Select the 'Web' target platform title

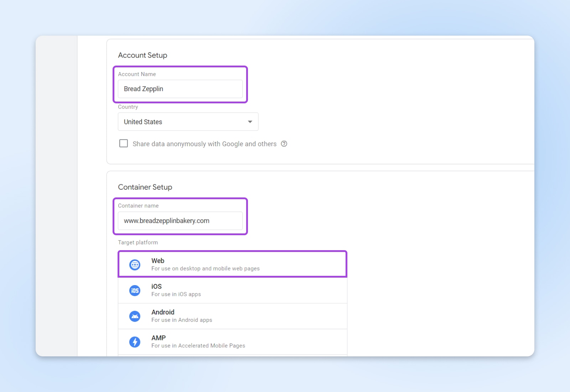(158, 261)
